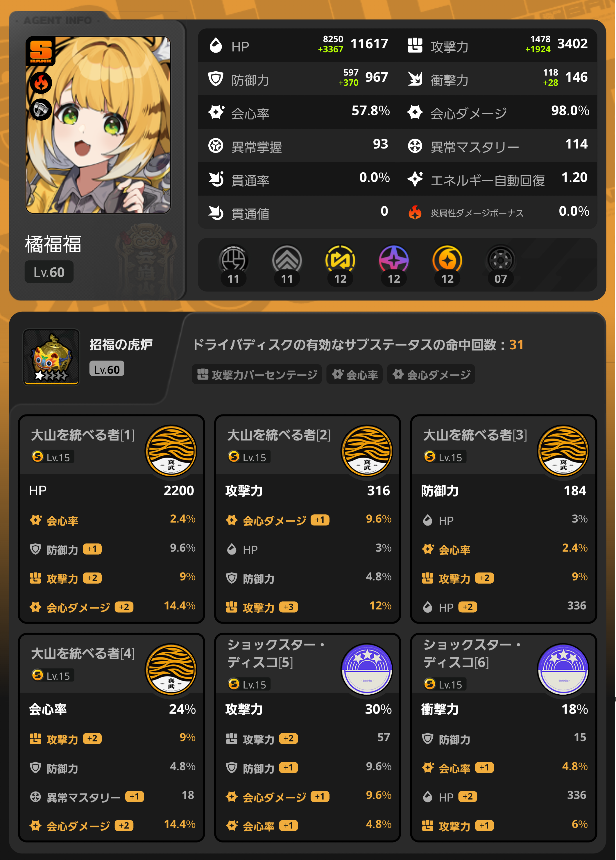Click the 会心率 substat tag
The height and width of the screenshot is (860, 616).
(x=354, y=375)
